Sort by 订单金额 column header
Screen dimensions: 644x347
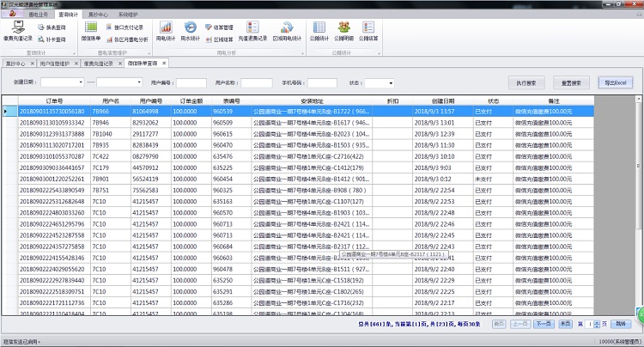191,101
